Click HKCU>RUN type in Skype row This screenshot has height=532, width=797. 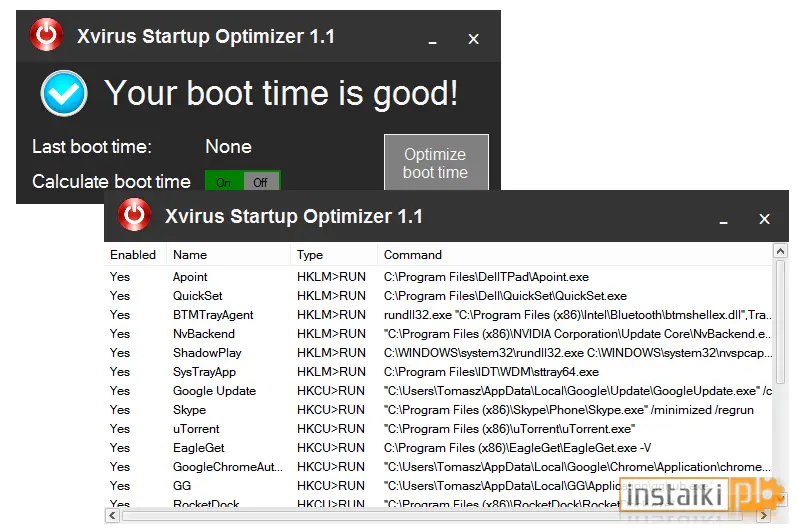[x=331, y=410]
